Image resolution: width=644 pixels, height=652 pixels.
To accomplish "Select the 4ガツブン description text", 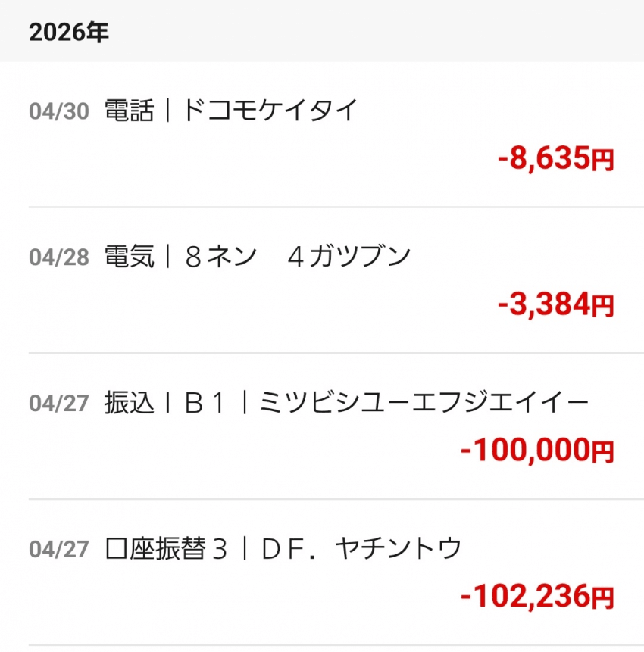I will [349, 257].
